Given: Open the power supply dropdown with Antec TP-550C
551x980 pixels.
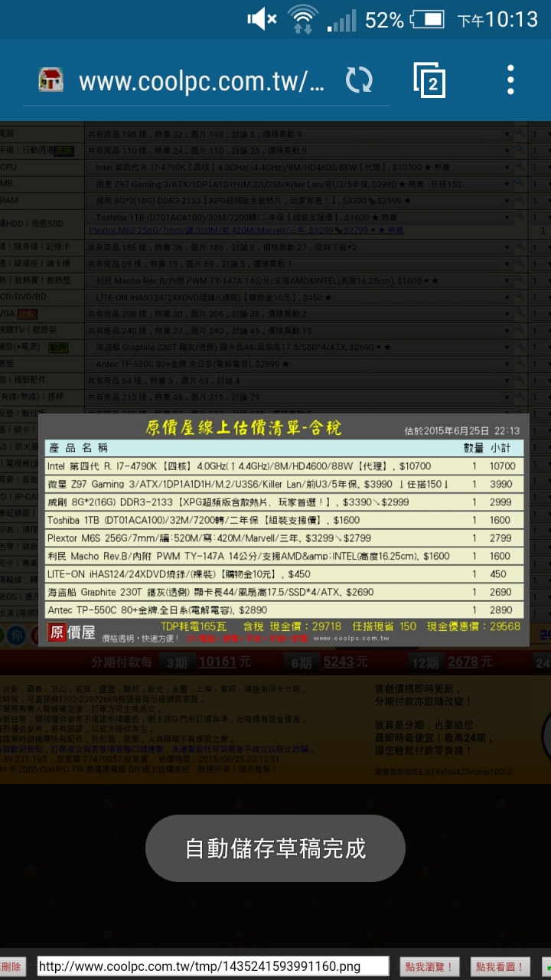Looking at the screenshot, I should coord(299,364).
